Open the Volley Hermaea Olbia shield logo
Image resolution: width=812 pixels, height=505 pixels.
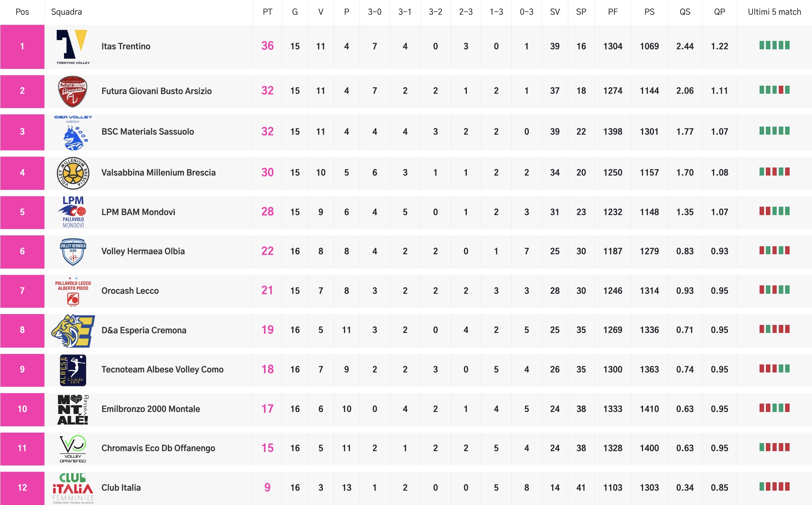tap(73, 251)
